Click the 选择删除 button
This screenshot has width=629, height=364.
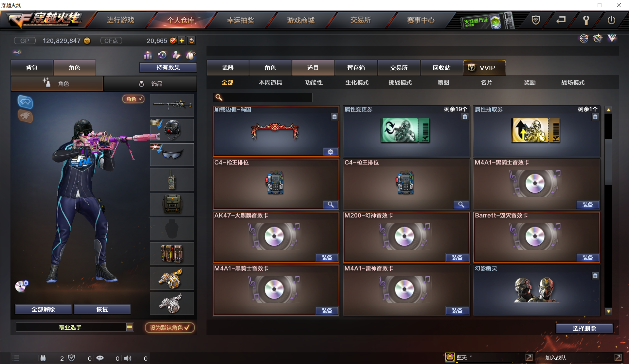584,328
